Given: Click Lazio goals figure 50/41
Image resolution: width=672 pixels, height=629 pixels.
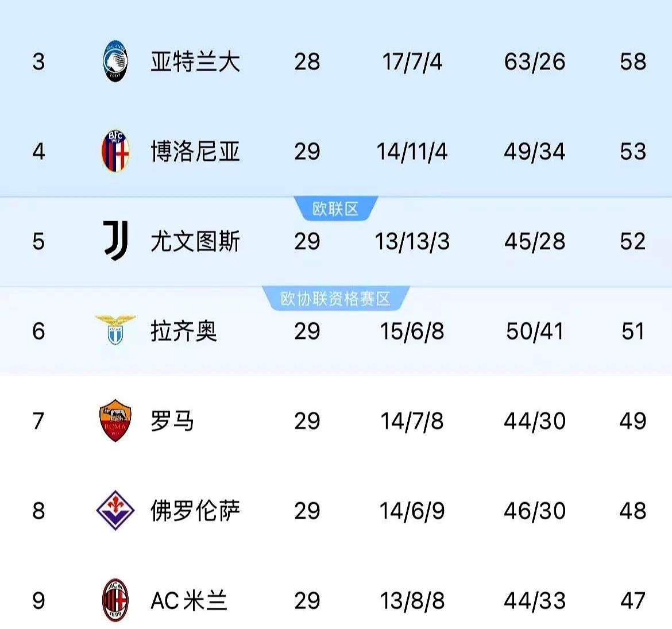Looking at the screenshot, I should tap(534, 331).
